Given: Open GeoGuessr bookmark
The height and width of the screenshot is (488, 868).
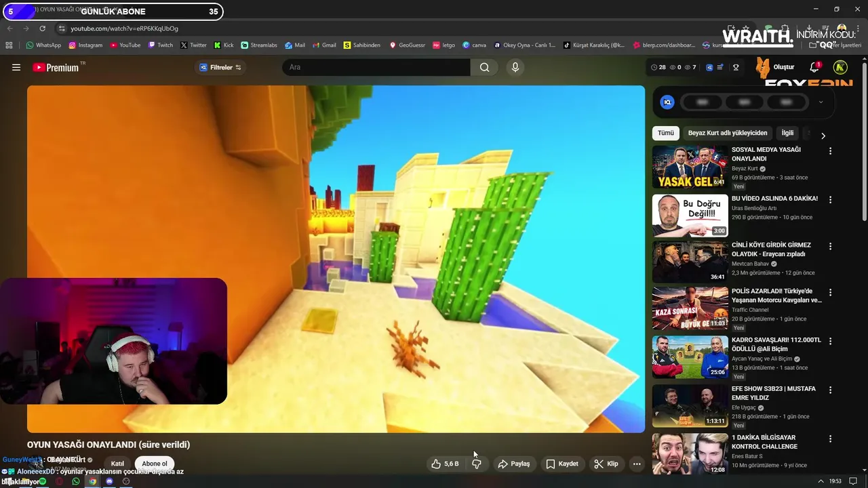Looking at the screenshot, I should click(x=407, y=45).
